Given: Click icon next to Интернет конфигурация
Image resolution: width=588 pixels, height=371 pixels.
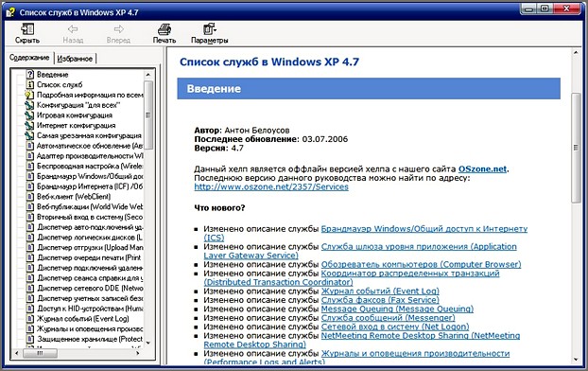Looking at the screenshot, I should click(29, 125).
